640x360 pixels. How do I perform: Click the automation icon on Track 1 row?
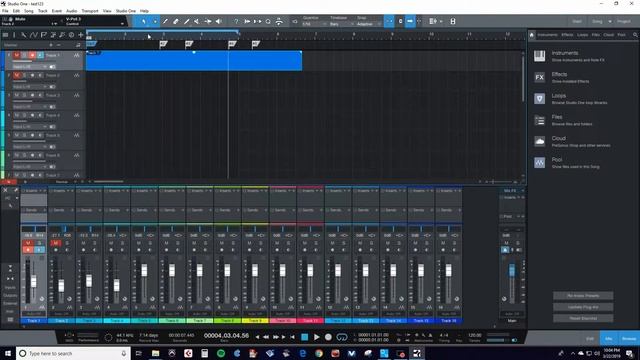(x=76, y=55)
